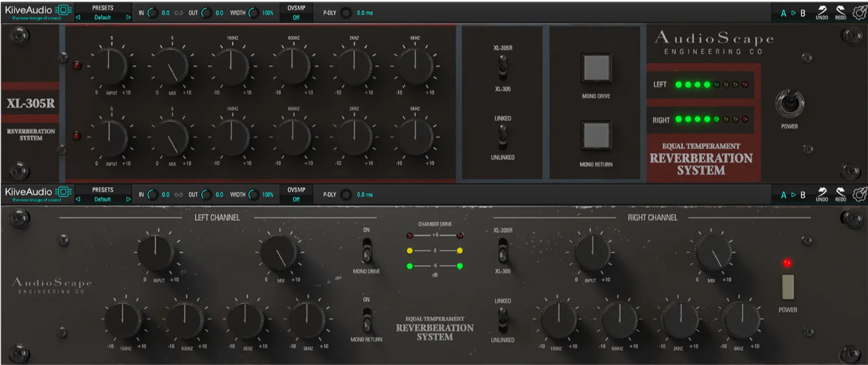Select state A in gray unit's toolbar

point(783,195)
